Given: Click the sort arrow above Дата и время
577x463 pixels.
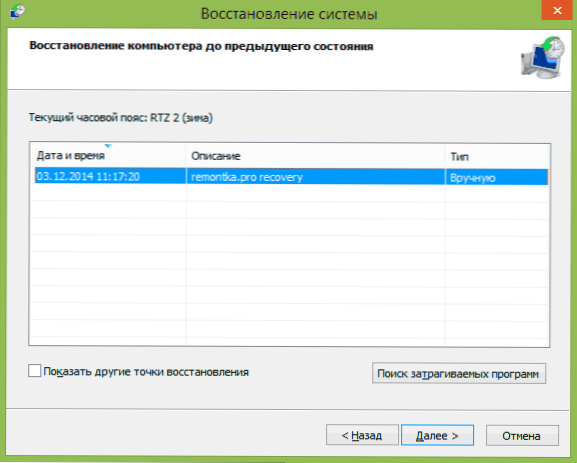Looking at the screenshot, I should pos(108,146).
